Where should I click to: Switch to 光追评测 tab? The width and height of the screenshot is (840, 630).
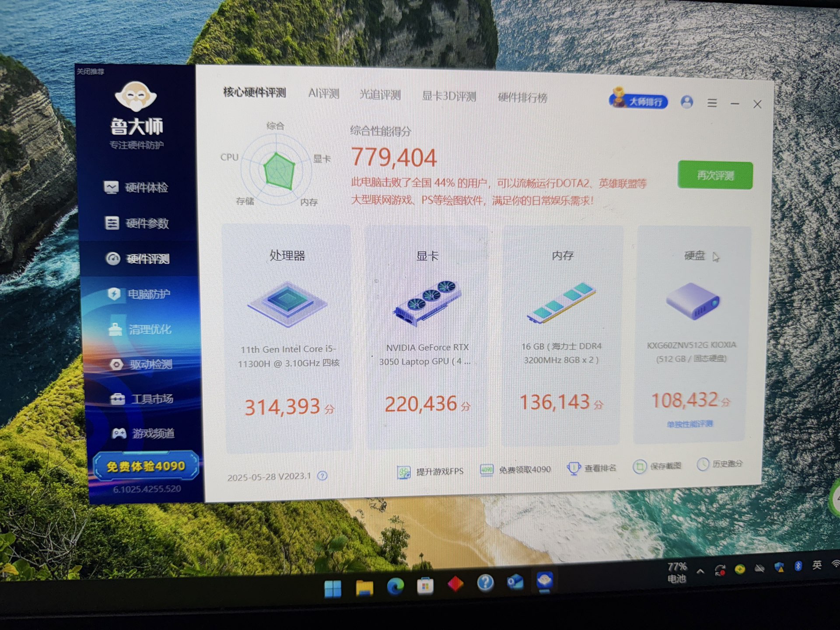380,95
